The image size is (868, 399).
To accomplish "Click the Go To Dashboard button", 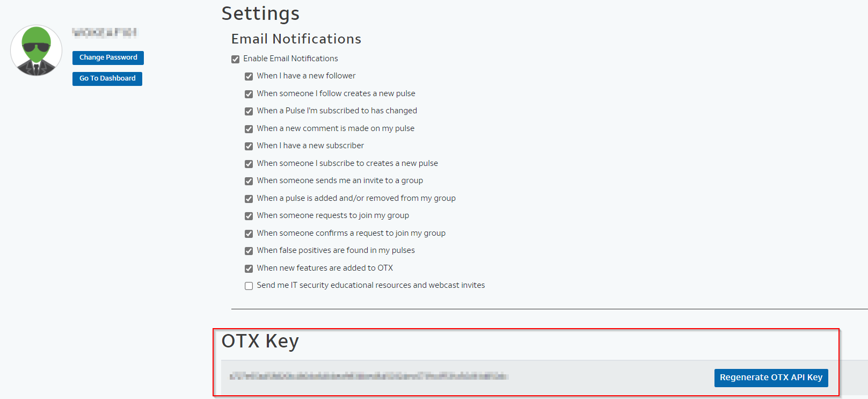I will click(x=107, y=78).
